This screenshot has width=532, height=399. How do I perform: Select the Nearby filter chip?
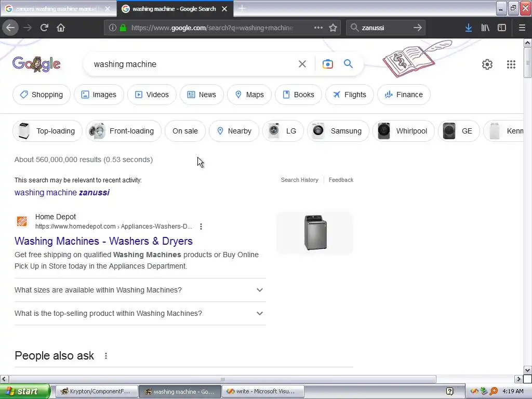[x=234, y=131]
